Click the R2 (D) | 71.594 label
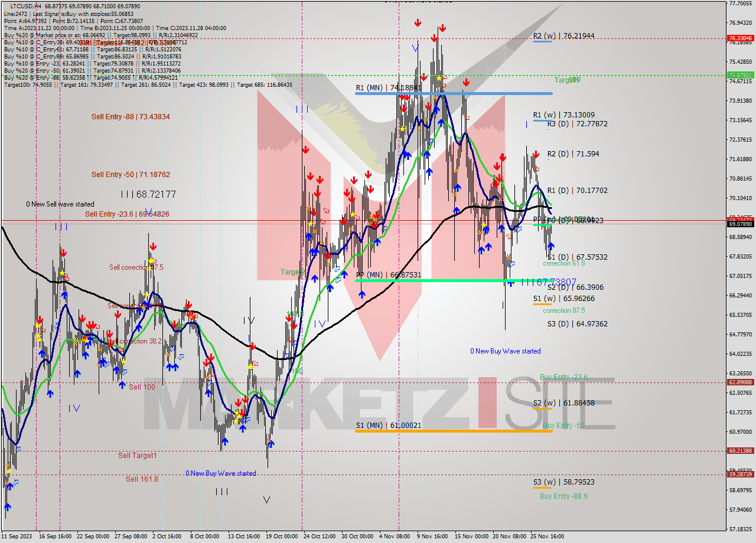Viewport: 756px width, 543px height. point(573,154)
